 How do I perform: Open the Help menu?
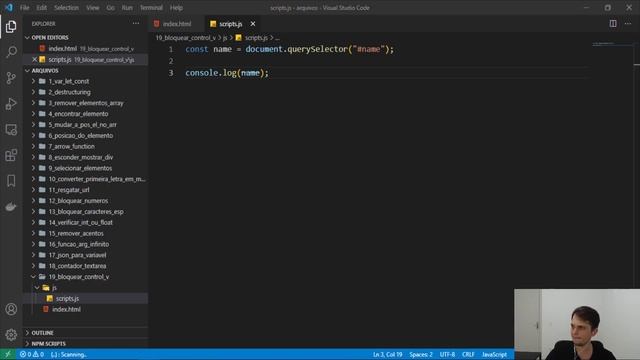click(x=176, y=8)
